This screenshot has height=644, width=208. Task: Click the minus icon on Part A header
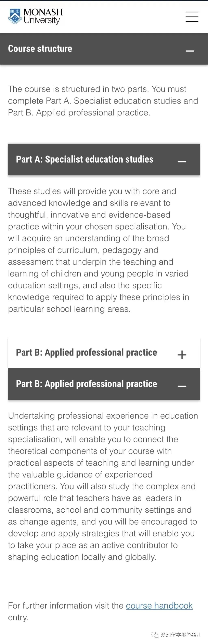(182, 162)
